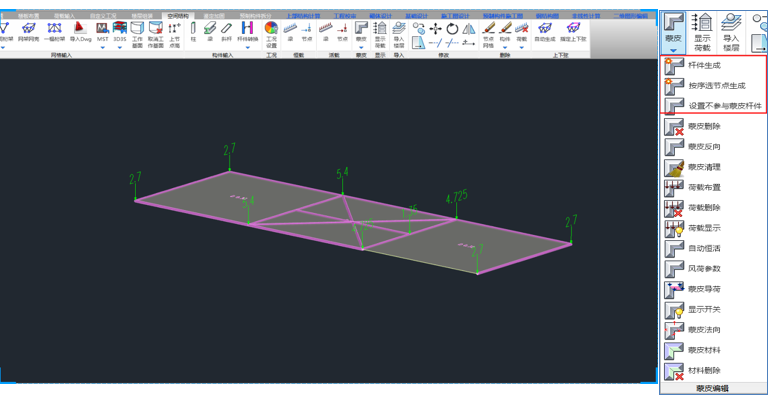
Task: Expand the 构件 delete dropdown arrow
Action: (x=505, y=47)
